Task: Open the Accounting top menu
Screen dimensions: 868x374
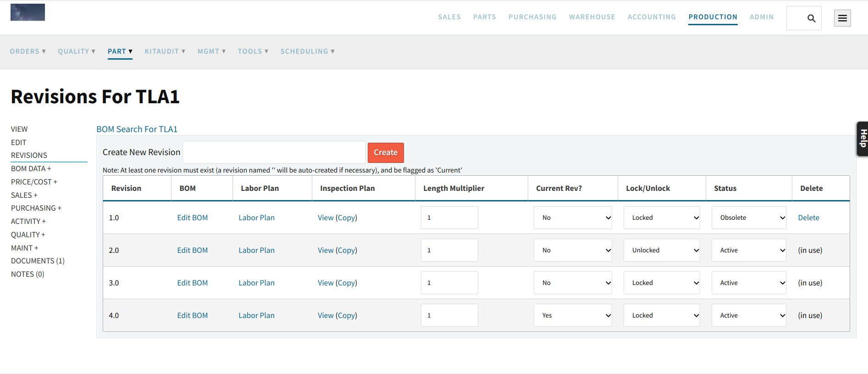Action: coord(652,17)
